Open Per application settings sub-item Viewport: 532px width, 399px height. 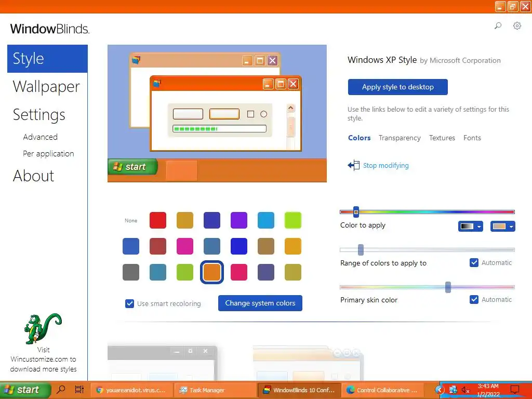(48, 154)
